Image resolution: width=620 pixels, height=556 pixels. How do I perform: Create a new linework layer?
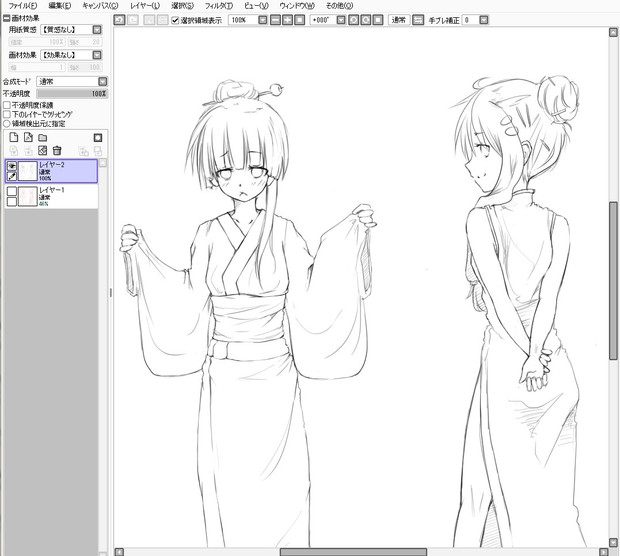click(x=27, y=137)
